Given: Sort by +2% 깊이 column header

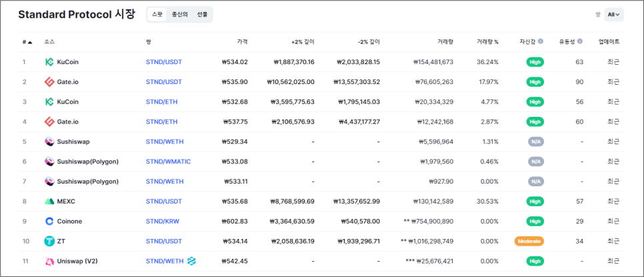Looking at the screenshot, I should [303, 42].
